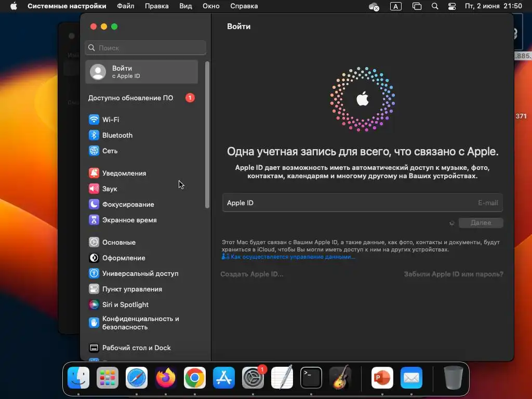Open App Store in the Dock

[x=224, y=378]
